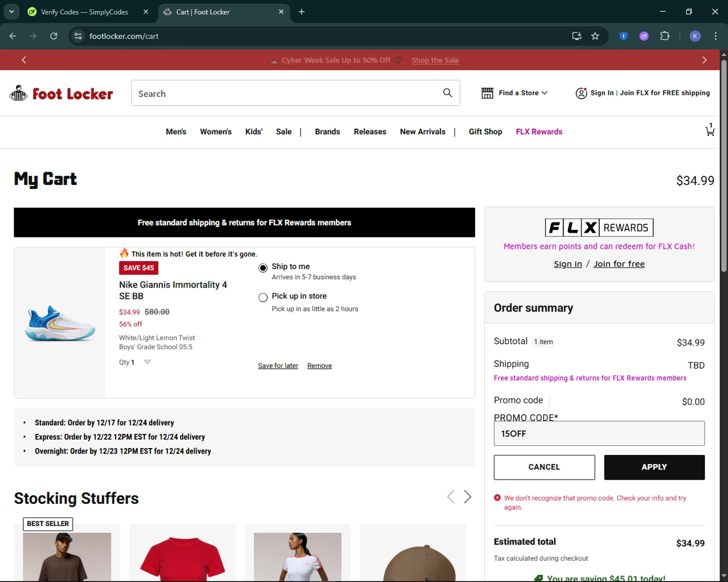The height and width of the screenshot is (582, 728).
Task: Open the New Arrivals menu
Action: (x=423, y=132)
